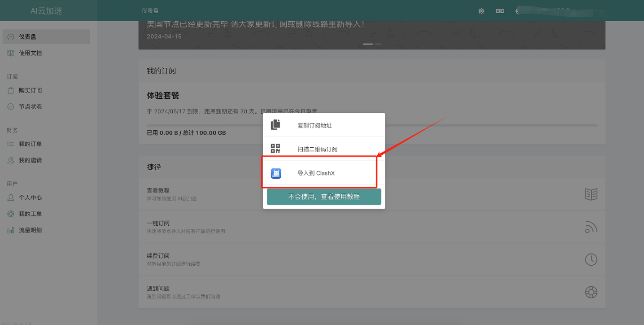Click the open book icon in 查看教程 row
Image resolution: width=644 pixels, height=325 pixels.
(x=591, y=194)
